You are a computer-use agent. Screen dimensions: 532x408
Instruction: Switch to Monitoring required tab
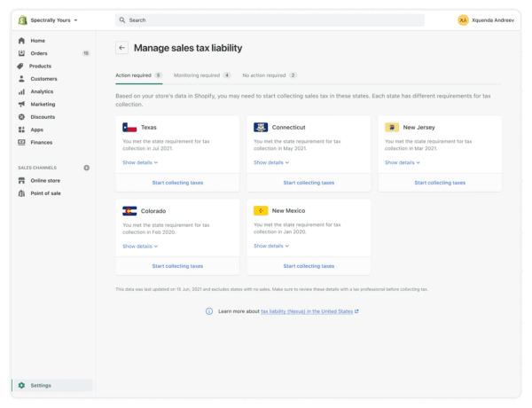[202, 75]
